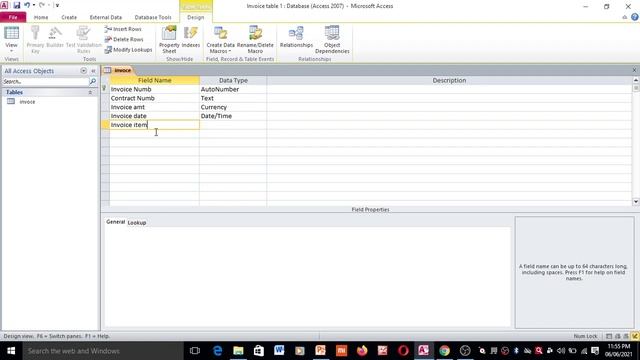Open Task View on taskbar
The width and height of the screenshot is (640, 360).
click(195, 351)
